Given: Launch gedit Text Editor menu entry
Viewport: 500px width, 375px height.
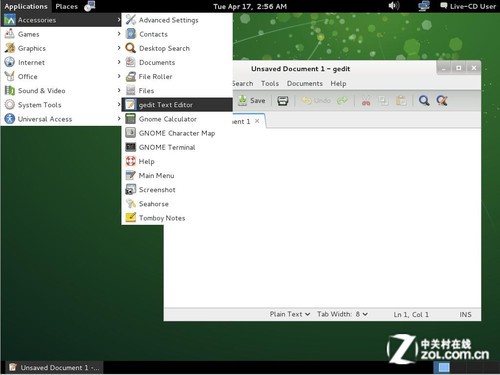Looking at the screenshot, I should click(177, 105).
